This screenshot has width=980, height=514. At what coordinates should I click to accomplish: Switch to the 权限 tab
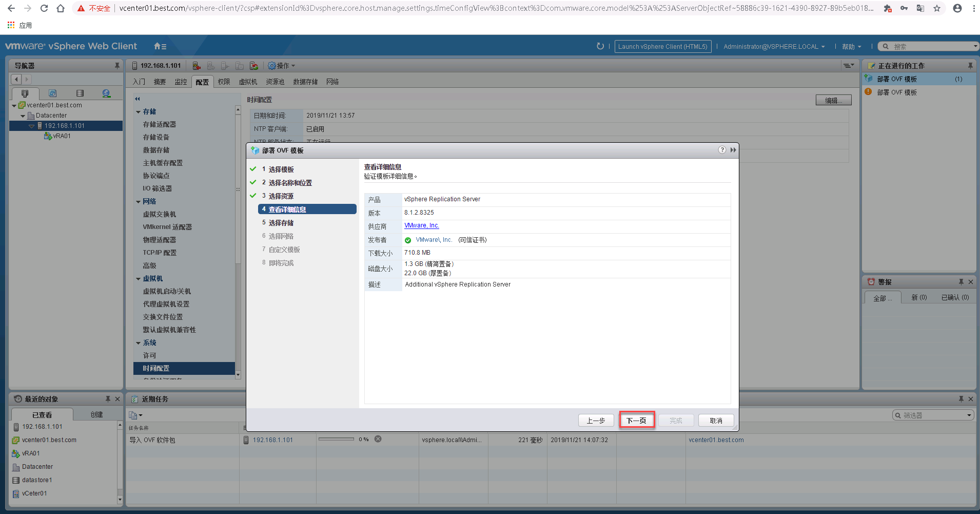(224, 82)
